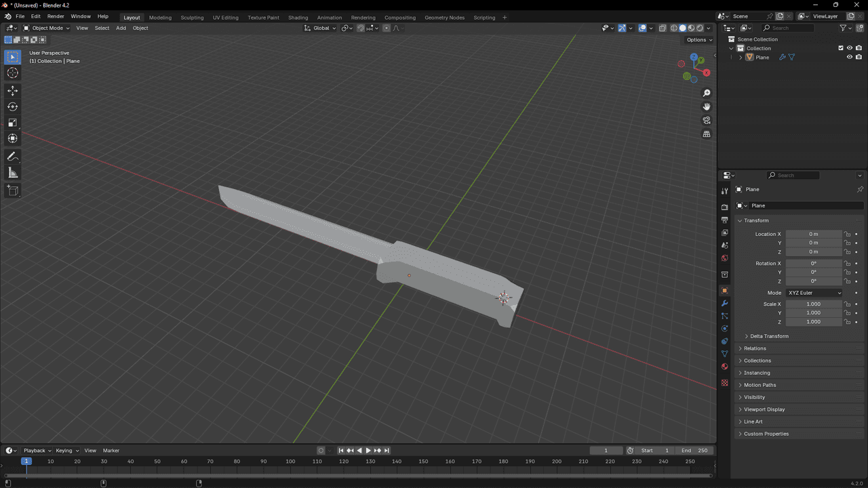Select the Rotate tool
Image resolution: width=868 pixels, height=488 pixels.
tap(13, 106)
